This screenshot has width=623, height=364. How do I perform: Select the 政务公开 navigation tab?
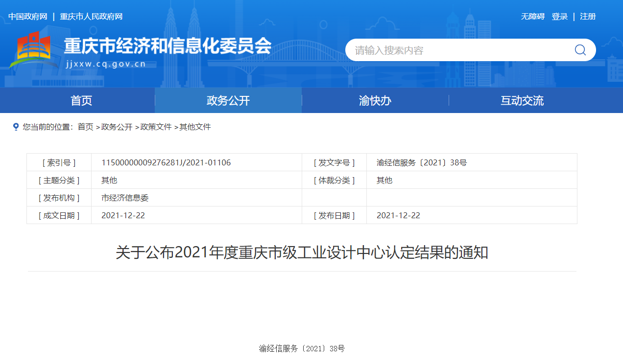(x=228, y=101)
